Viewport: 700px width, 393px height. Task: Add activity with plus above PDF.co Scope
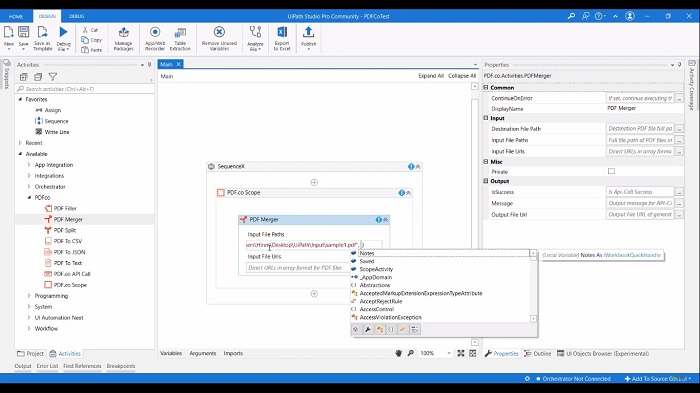[x=314, y=182]
